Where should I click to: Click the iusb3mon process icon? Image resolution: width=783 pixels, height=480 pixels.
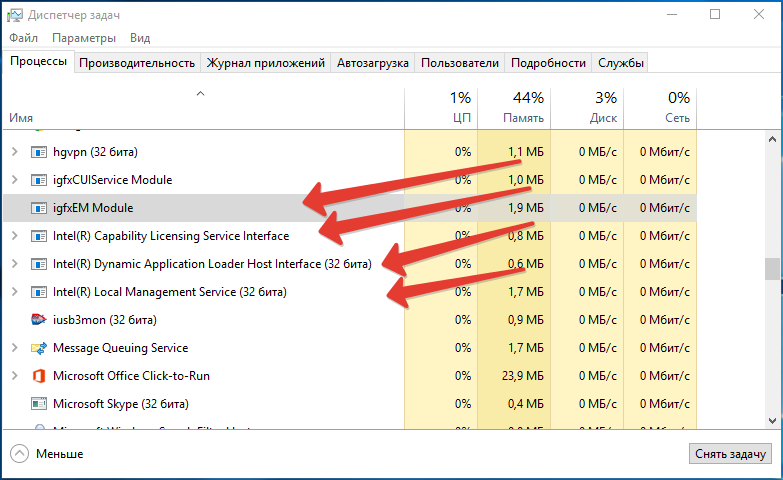click(38, 320)
